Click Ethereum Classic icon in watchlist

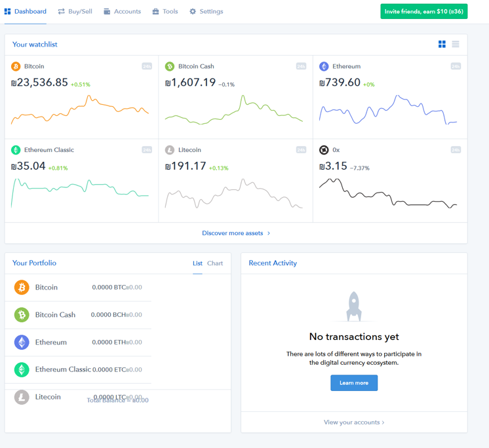[16, 150]
